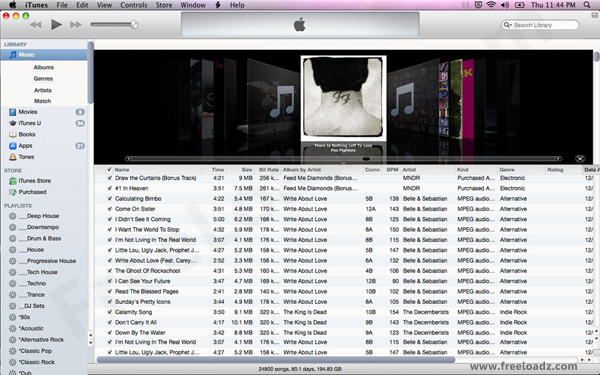Play the current track

pyautogui.click(x=56, y=24)
